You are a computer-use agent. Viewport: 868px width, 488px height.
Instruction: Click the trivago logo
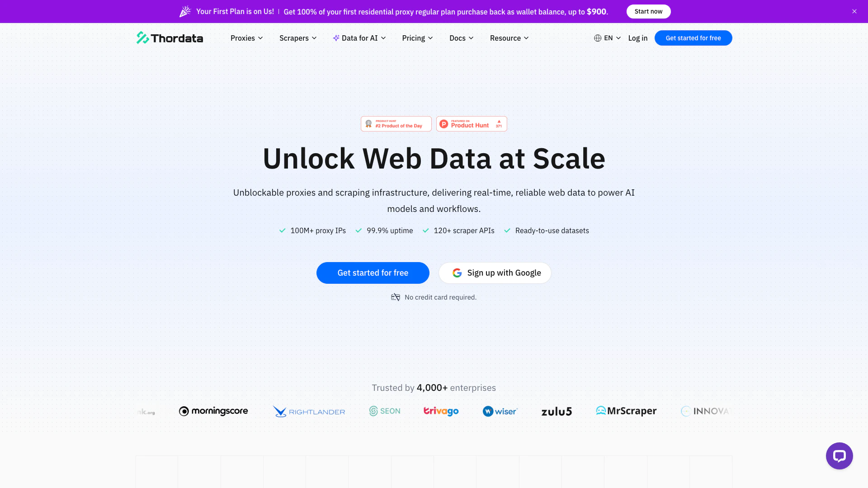point(441,411)
